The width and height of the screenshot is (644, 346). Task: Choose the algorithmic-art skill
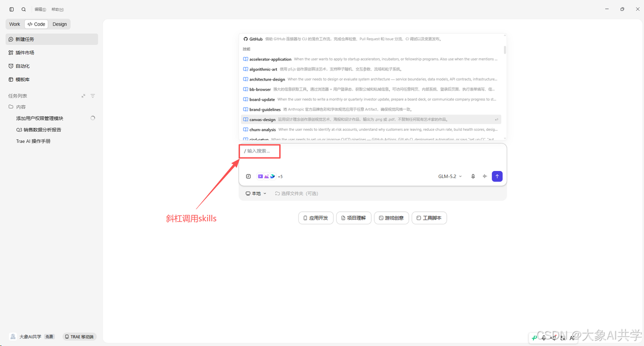tap(370, 69)
